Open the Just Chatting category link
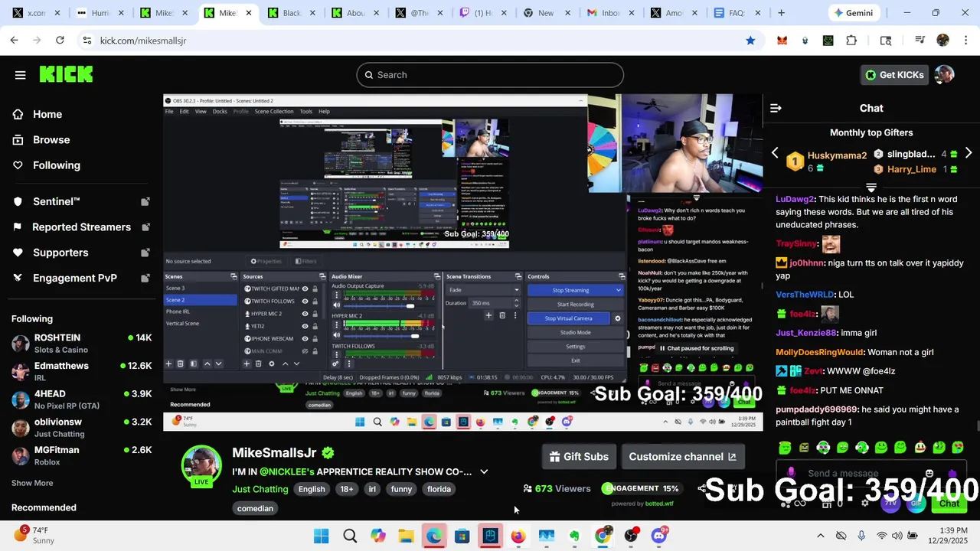Screen dimensions: 980x551 click(260, 489)
